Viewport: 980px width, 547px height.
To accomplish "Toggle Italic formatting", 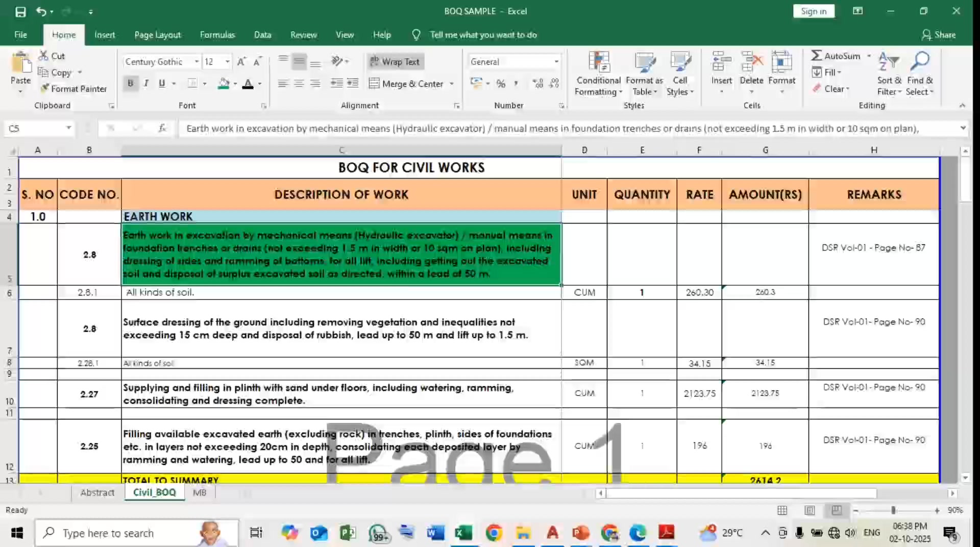I will pos(146,83).
